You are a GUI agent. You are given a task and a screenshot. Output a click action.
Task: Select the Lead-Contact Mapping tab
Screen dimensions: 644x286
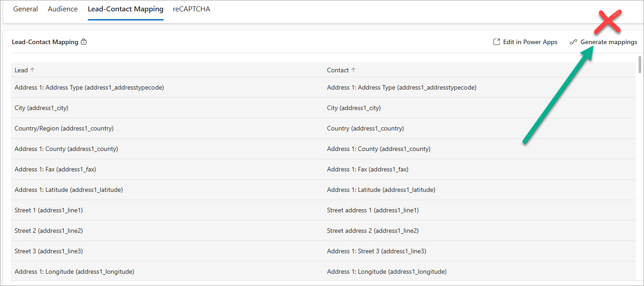click(126, 9)
